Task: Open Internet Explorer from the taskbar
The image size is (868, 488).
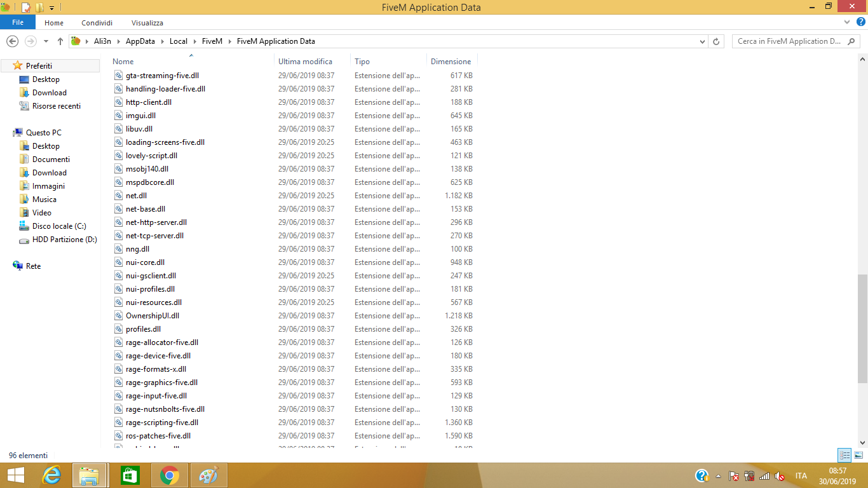Action: pos(51,475)
